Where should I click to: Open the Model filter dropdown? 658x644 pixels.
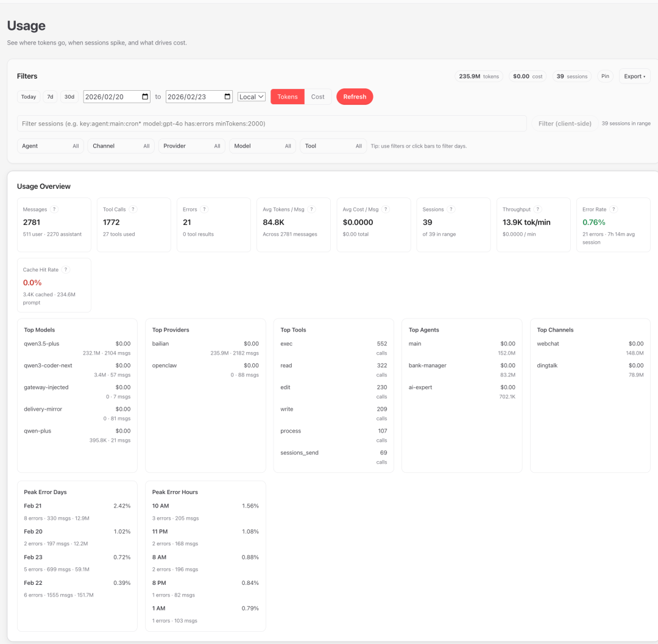tap(263, 146)
